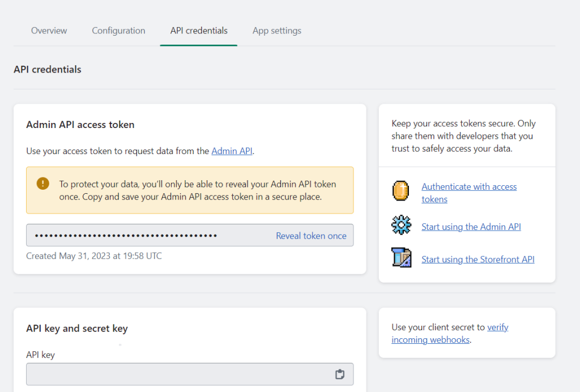580x392 pixels.
Task: Open the Admin API link
Action: coord(232,151)
